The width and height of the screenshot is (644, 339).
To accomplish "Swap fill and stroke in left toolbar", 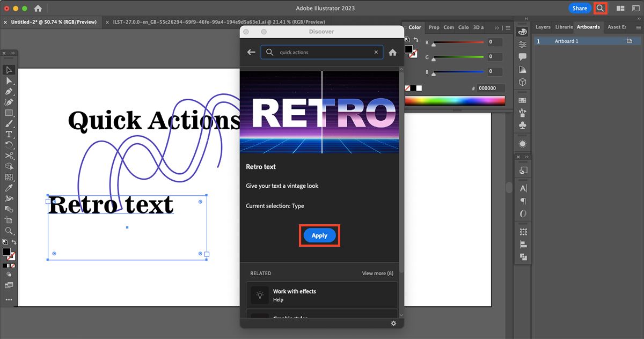I will (x=14, y=242).
